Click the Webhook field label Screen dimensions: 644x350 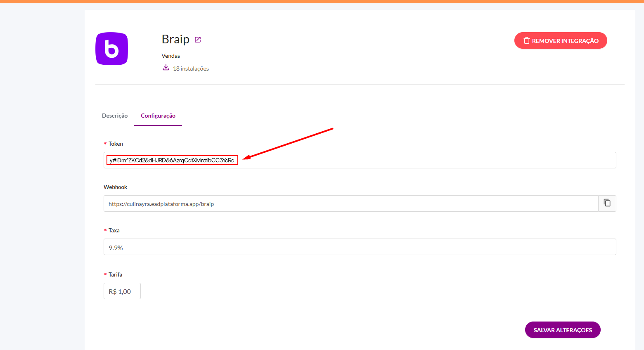tap(116, 187)
